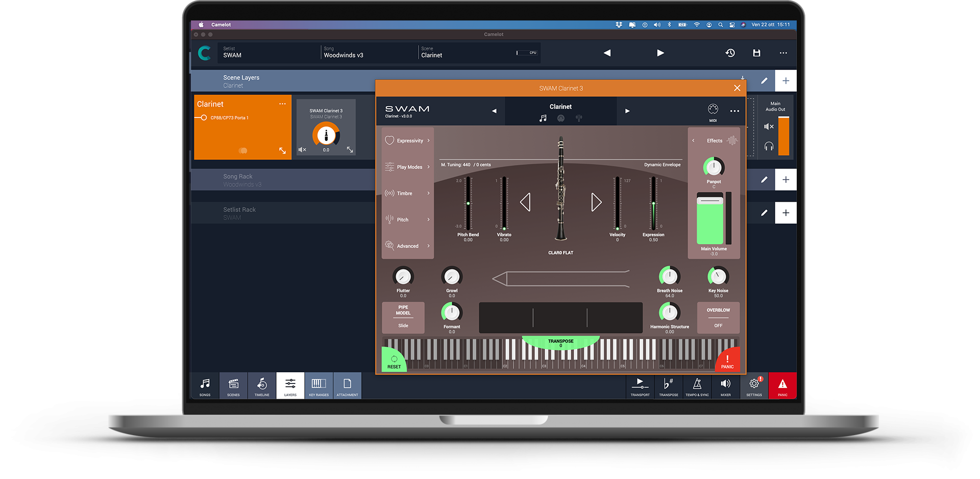This screenshot has height=479, width=980.
Task: Expand the Play Modes section
Action: pyautogui.click(x=407, y=167)
